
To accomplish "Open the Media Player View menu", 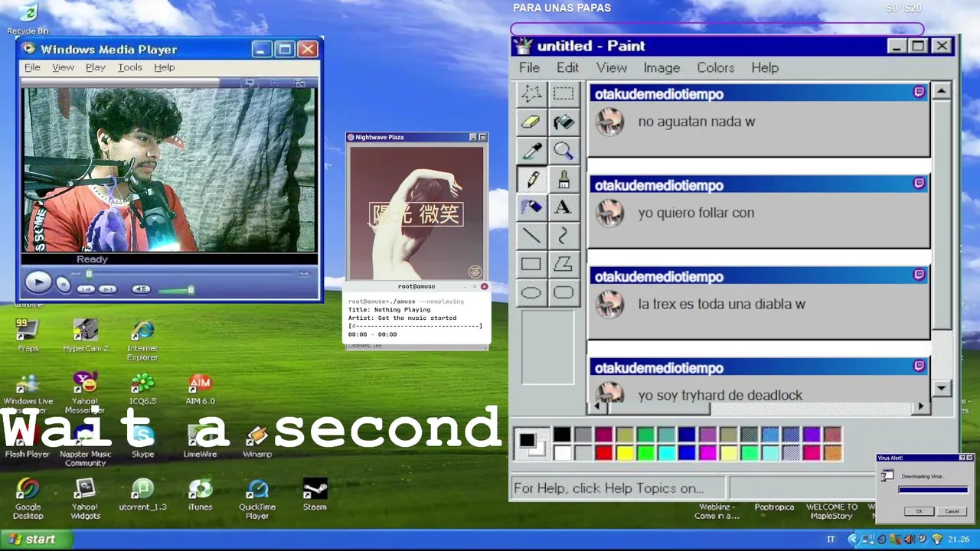I will pos(63,67).
